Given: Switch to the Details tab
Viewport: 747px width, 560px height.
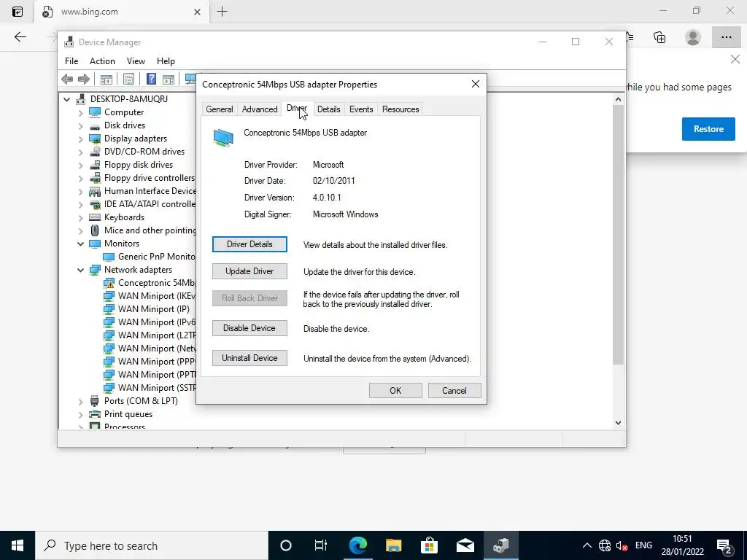Looking at the screenshot, I should click(x=329, y=109).
